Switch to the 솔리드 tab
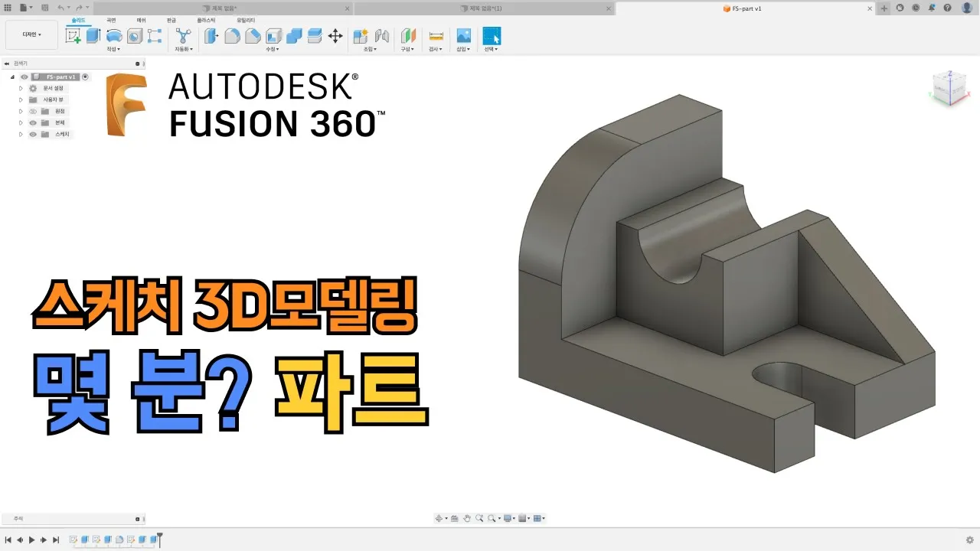The height and width of the screenshot is (551, 980). 78,20
